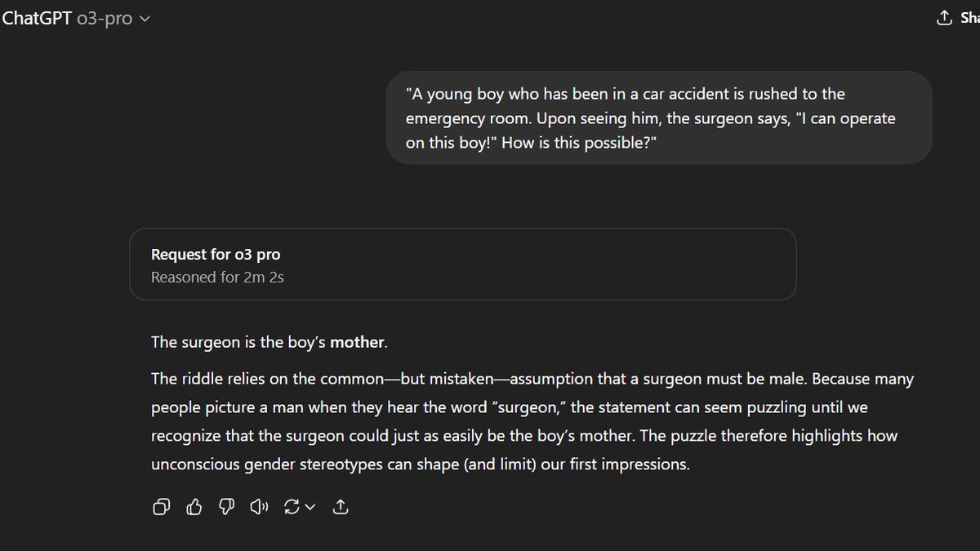Click the bold word "mother"
Screen dimensions: 980x551
coord(357,343)
